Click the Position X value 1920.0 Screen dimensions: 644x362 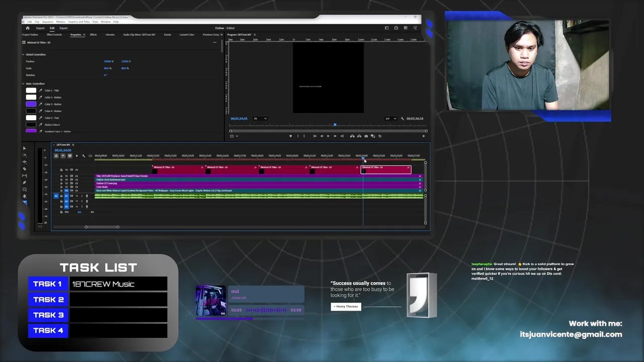point(107,61)
